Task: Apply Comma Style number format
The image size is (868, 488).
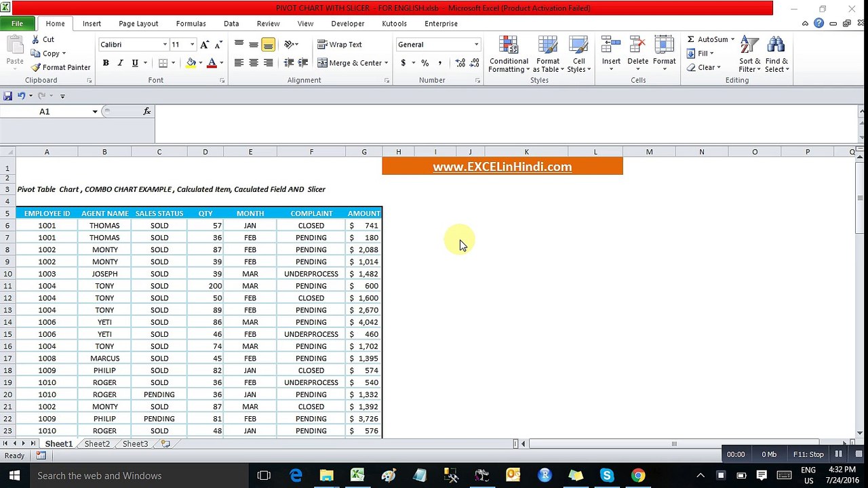Action: point(439,63)
